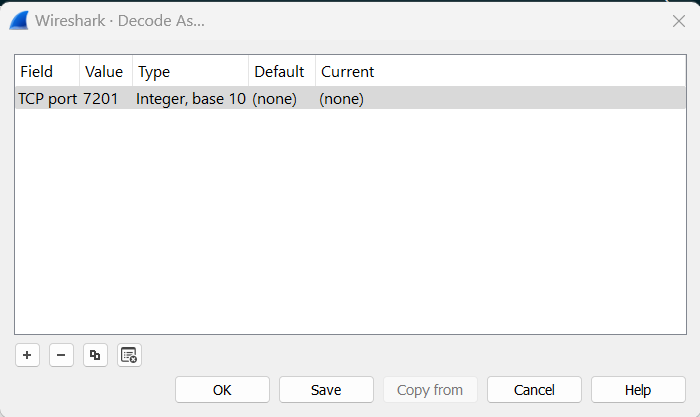Open Help for Decode As

pos(638,390)
